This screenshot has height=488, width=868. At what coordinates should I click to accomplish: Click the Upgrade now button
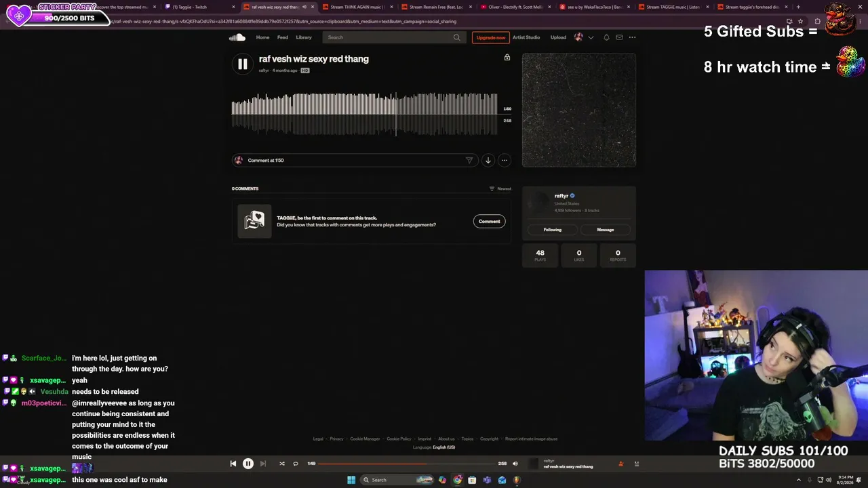(491, 37)
